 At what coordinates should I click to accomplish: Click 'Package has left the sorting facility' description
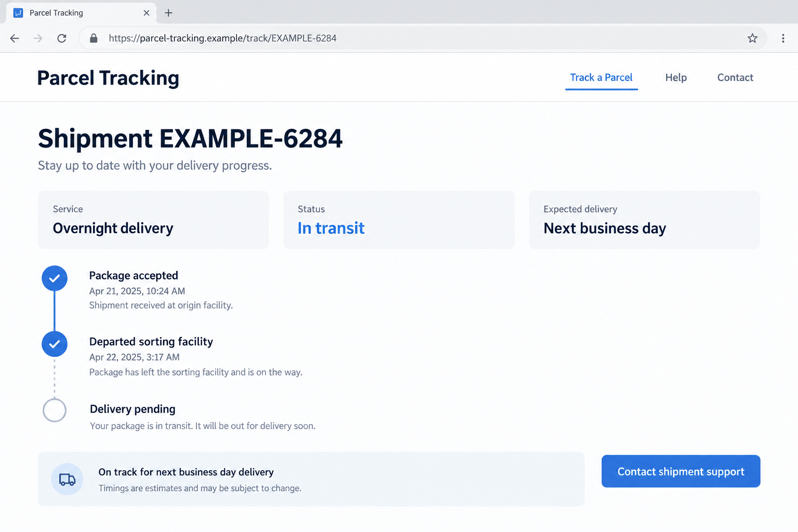tap(196, 372)
